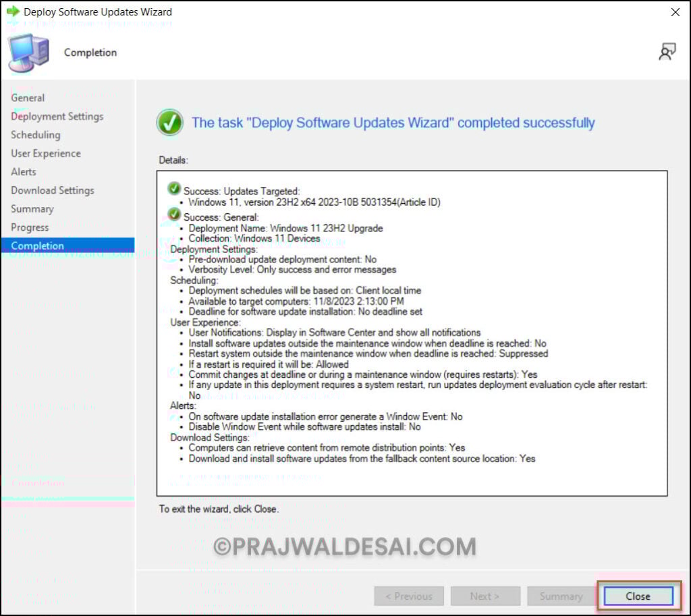691x616 pixels.
Task: Click Install software updates outside maintenance line
Action: pyautogui.click(x=368, y=343)
